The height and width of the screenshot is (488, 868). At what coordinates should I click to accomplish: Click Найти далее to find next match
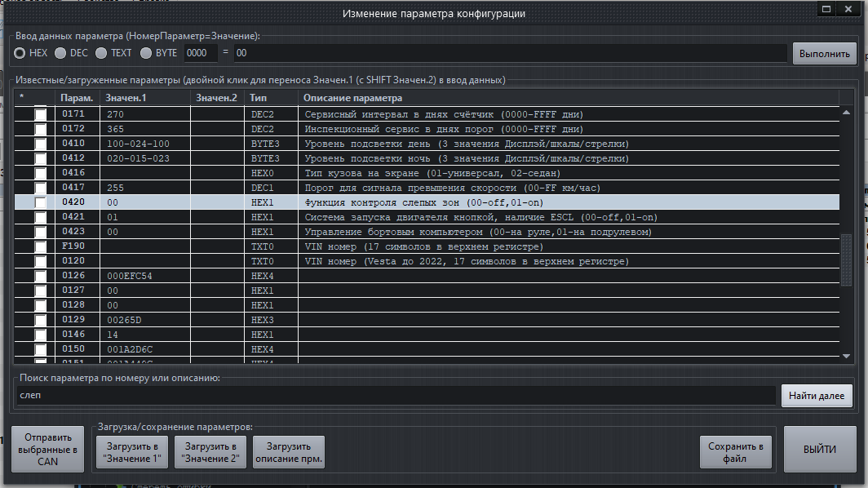pyautogui.click(x=817, y=396)
